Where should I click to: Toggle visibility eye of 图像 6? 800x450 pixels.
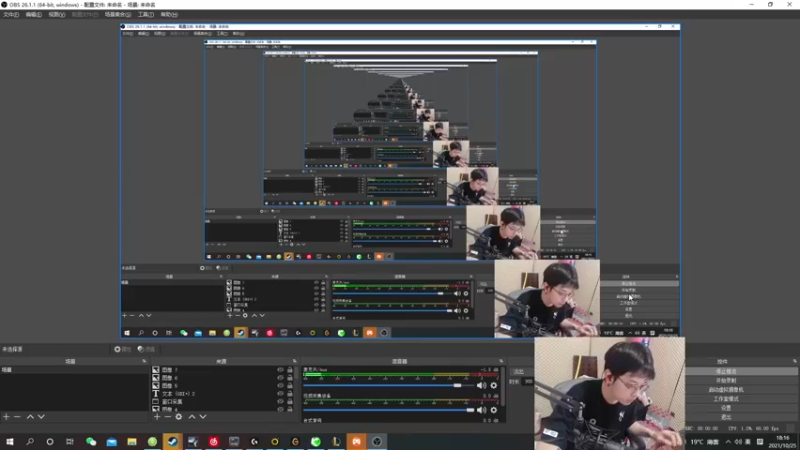(x=280, y=378)
